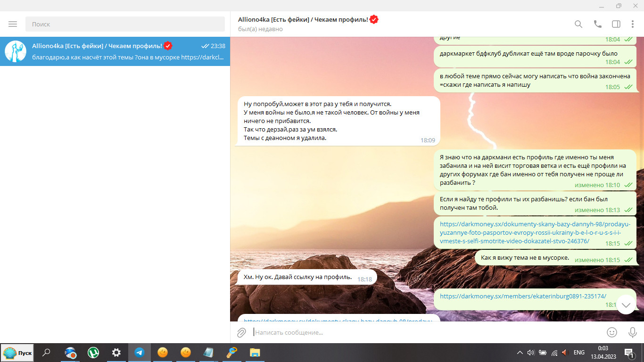
Task: Open the notepad taskbar icon
Action: click(208, 353)
